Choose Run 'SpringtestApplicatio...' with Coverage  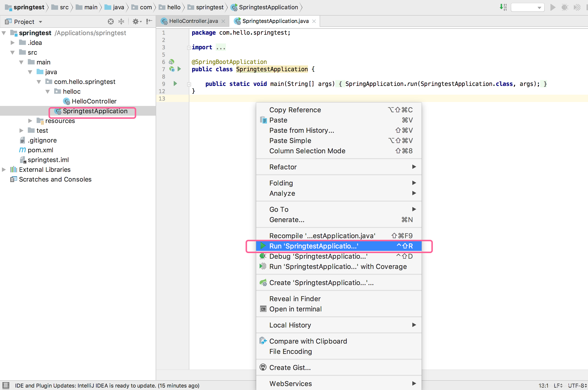tap(339, 266)
